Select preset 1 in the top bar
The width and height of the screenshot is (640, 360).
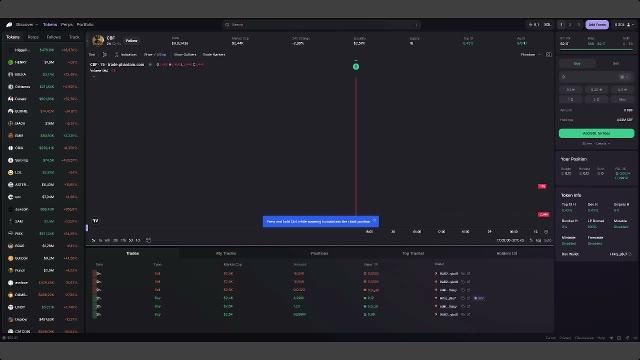point(561,25)
